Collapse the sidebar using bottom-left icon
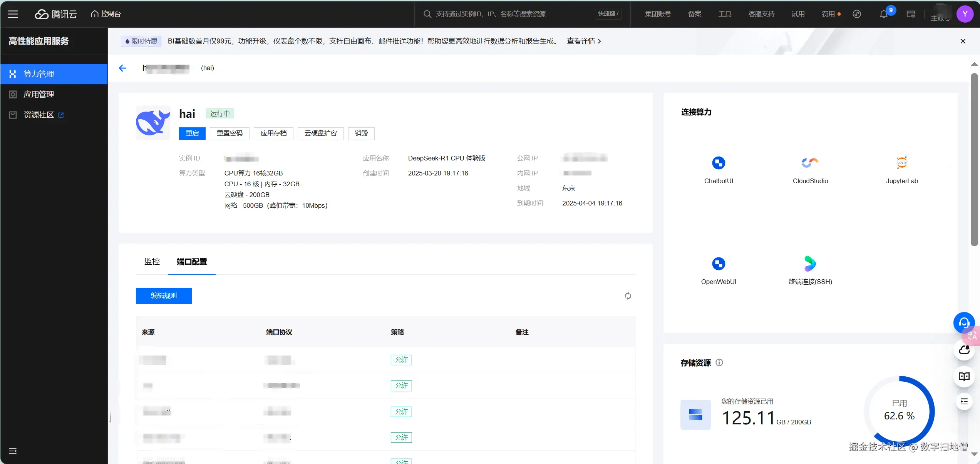This screenshot has height=464, width=980. click(x=13, y=451)
